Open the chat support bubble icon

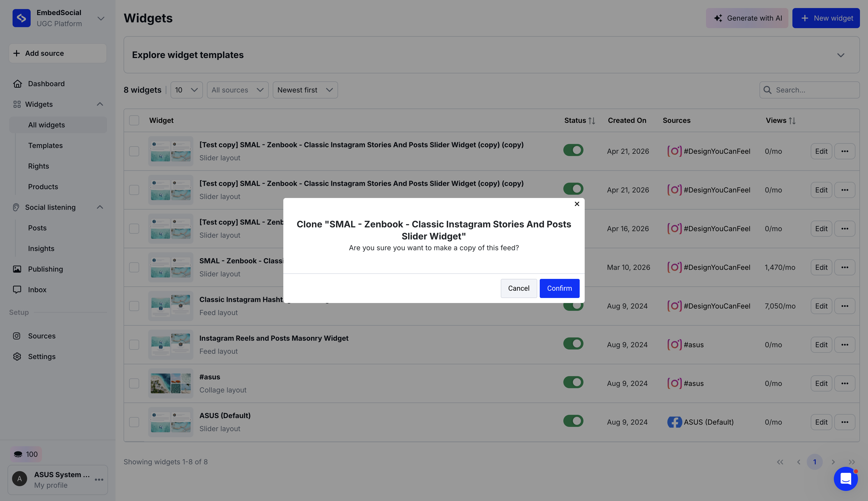click(845, 479)
